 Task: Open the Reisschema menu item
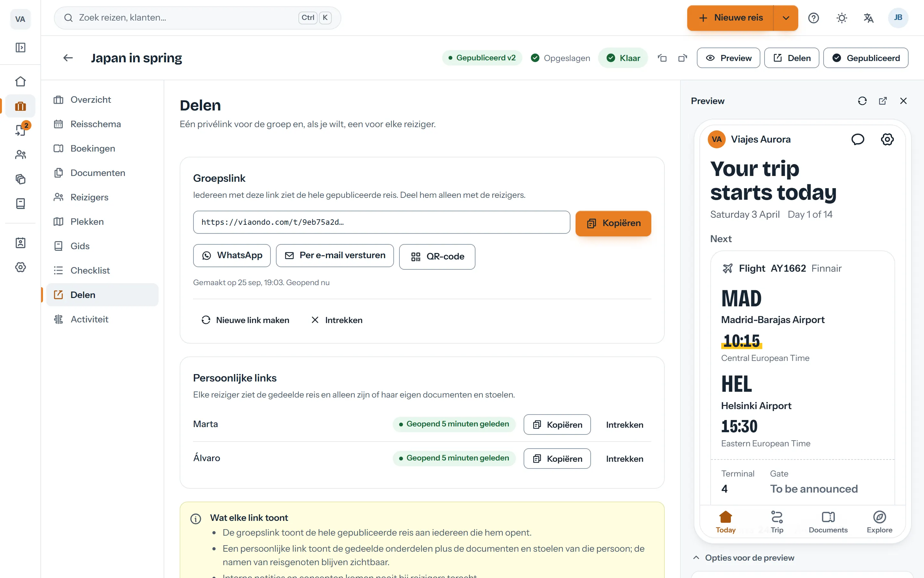(102, 124)
